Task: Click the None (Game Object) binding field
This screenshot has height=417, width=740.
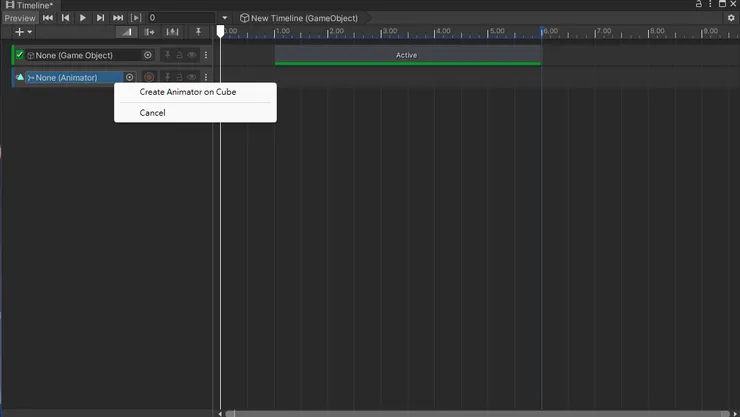Action: (x=84, y=55)
